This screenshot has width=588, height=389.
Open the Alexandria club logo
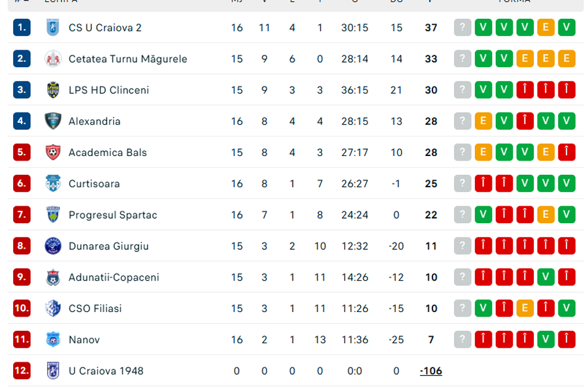[x=53, y=121]
